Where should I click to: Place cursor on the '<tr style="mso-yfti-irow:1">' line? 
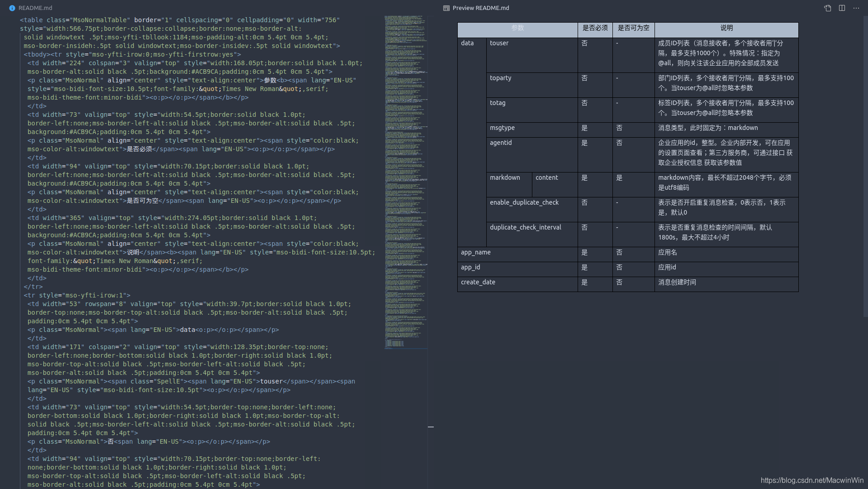[77, 295]
